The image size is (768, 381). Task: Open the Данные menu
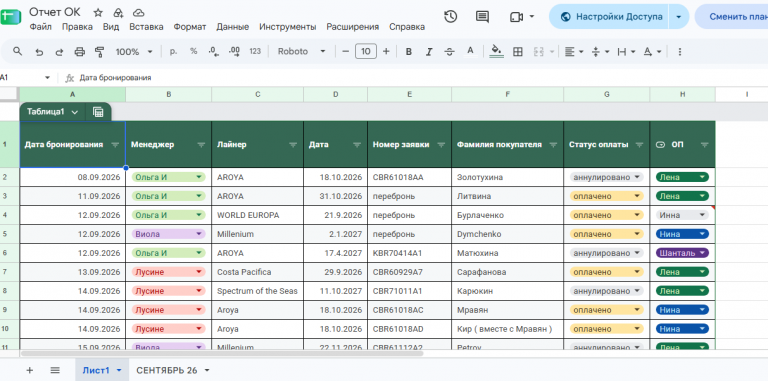pos(233,27)
